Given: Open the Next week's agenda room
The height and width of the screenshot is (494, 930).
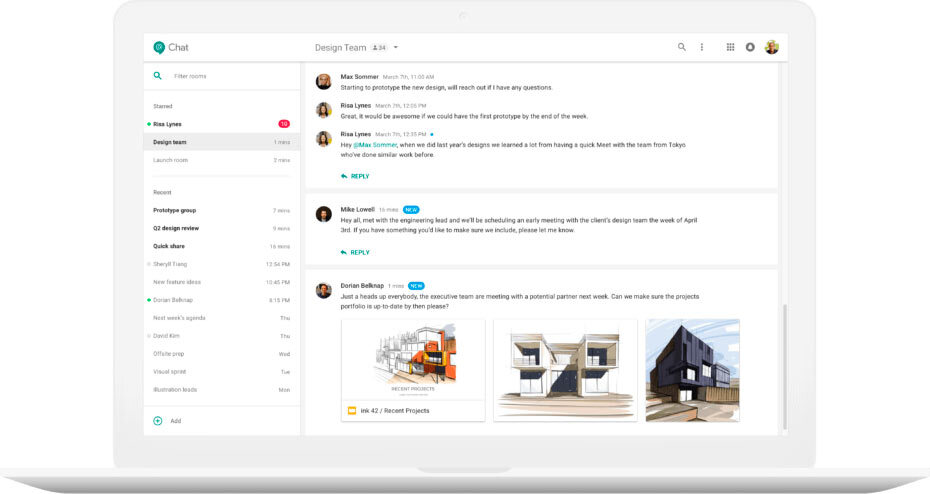Looking at the screenshot, I should pos(222,318).
